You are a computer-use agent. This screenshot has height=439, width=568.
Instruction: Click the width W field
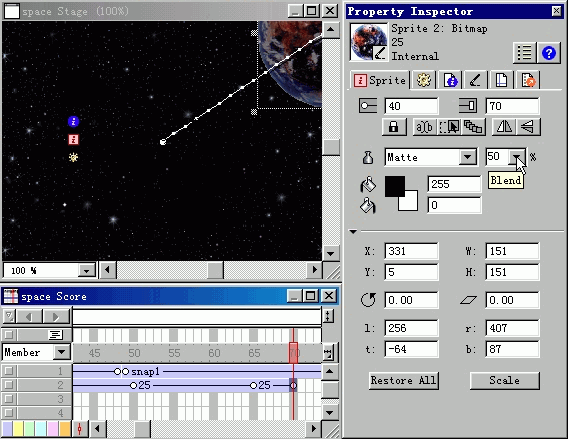click(x=512, y=251)
